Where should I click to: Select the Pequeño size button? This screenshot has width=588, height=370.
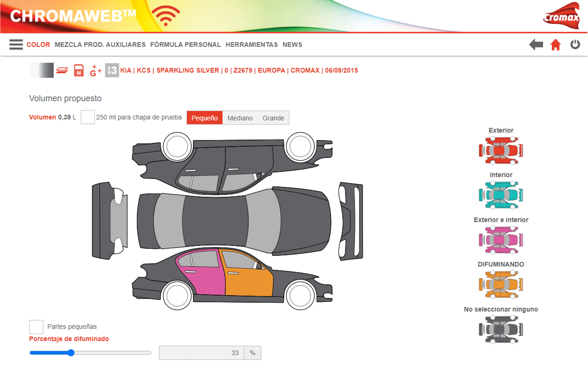pos(204,118)
